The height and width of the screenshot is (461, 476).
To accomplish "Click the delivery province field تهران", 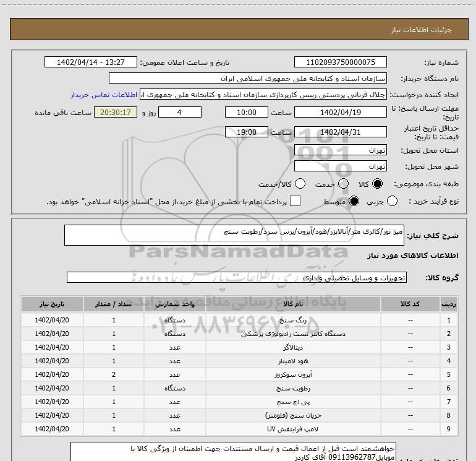I will click(340, 150).
